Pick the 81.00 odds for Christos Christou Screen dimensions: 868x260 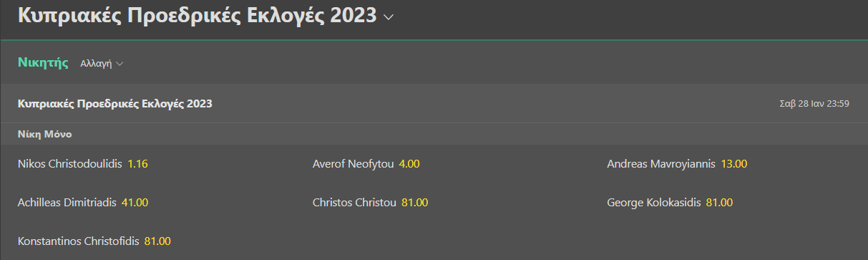tap(415, 203)
